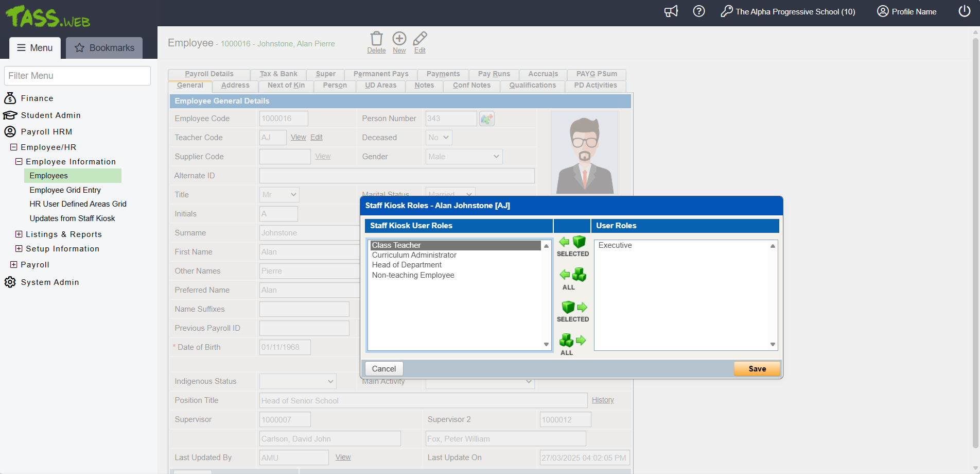Move all roles left to Staff Kiosk roles
980x474 pixels.
(x=572, y=279)
